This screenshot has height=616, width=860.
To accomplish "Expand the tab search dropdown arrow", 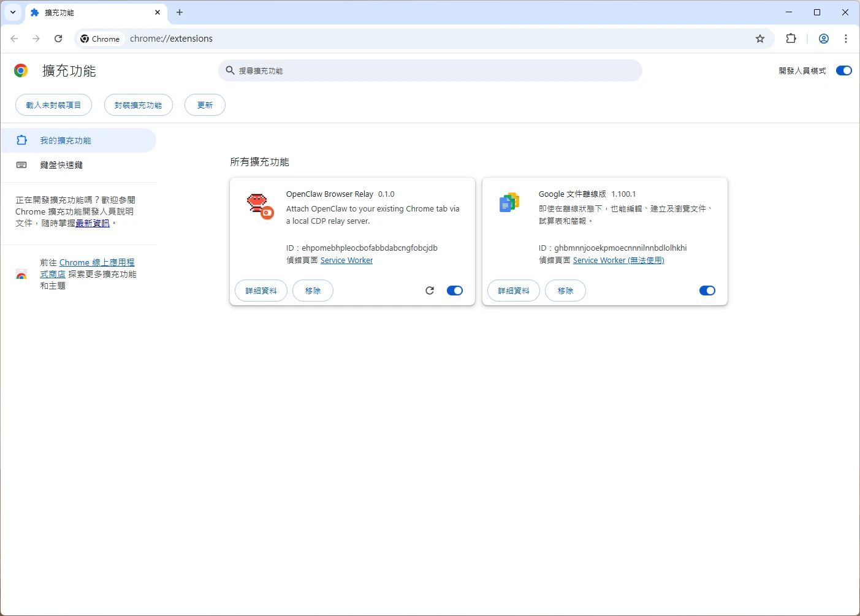I will 13,12.
